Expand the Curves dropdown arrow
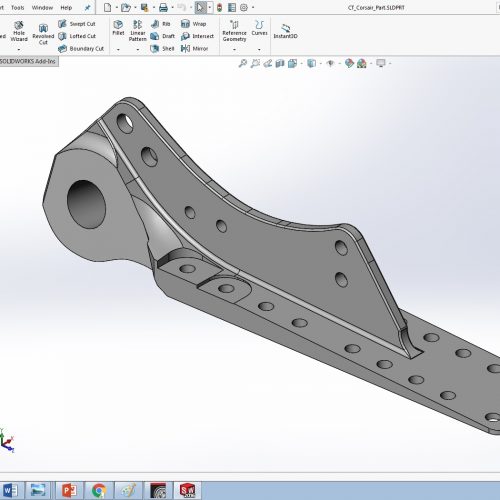Image resolution: width=500 pixels, height=500 pixels. [259, 50]
